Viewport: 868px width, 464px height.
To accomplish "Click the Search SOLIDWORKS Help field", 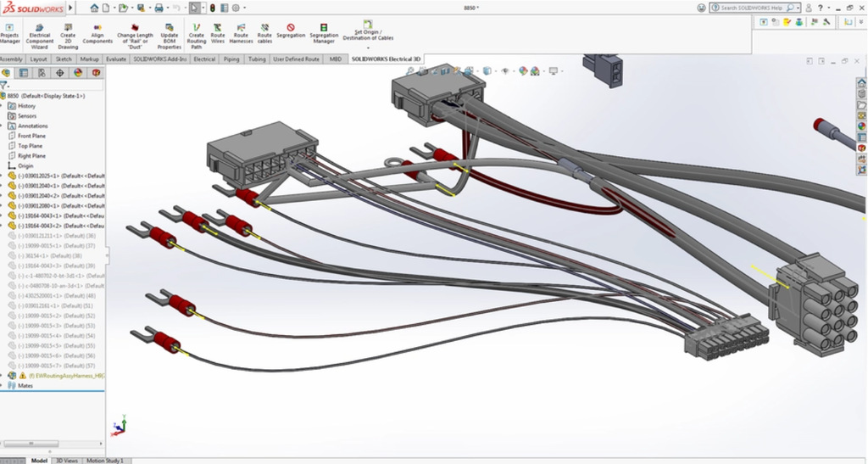I will (751, 8).
